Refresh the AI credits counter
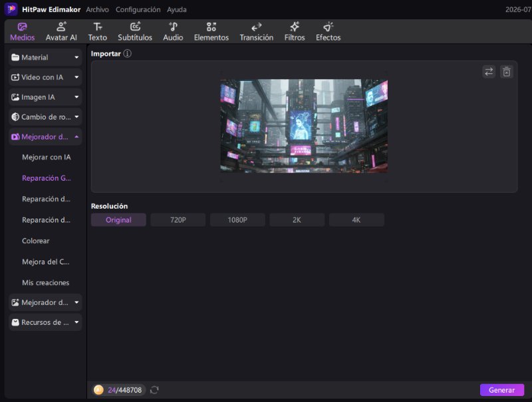Screen dimensions: 532x402 coord(154,390)
